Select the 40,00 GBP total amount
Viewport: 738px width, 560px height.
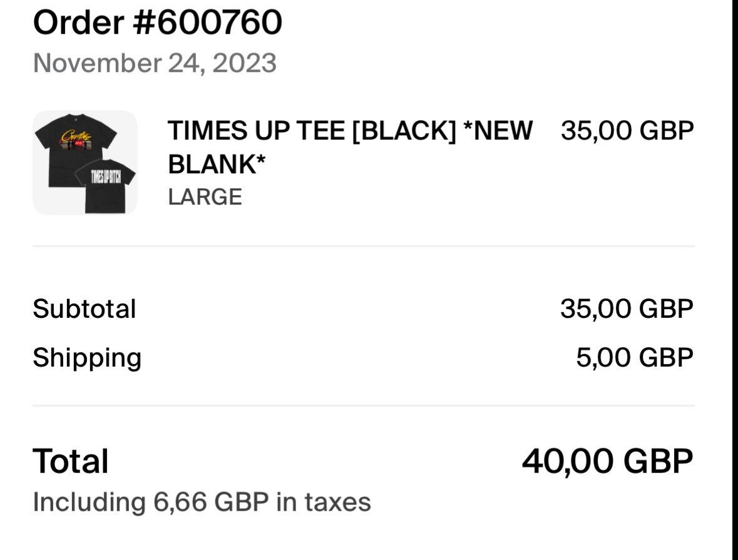[608, 461]
